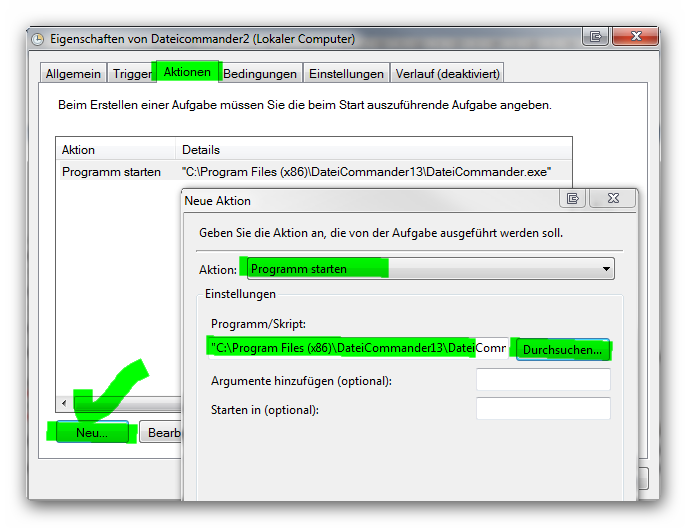Show the Verlauf (deaktiviert) tab

pos(447,73)
